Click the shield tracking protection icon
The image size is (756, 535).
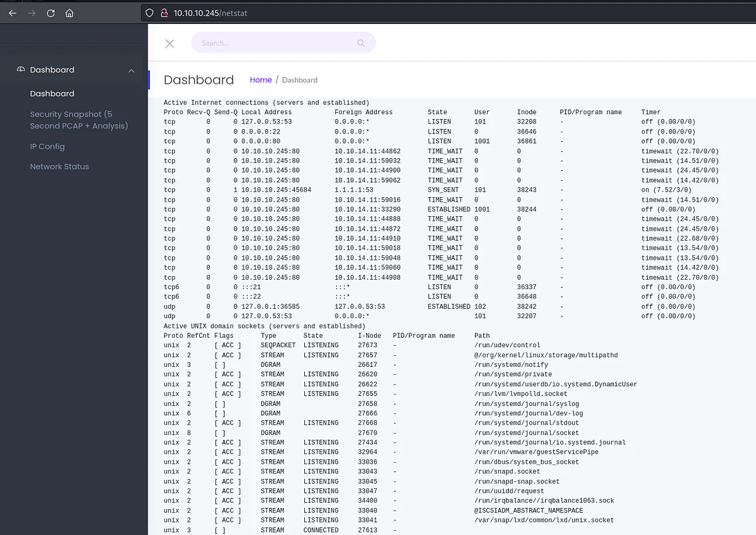coord(149,13)
